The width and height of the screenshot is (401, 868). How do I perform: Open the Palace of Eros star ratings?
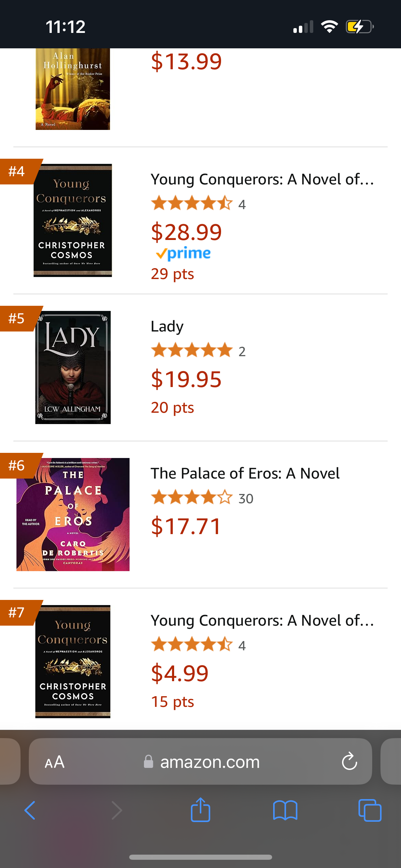click(x=192, y=498)
